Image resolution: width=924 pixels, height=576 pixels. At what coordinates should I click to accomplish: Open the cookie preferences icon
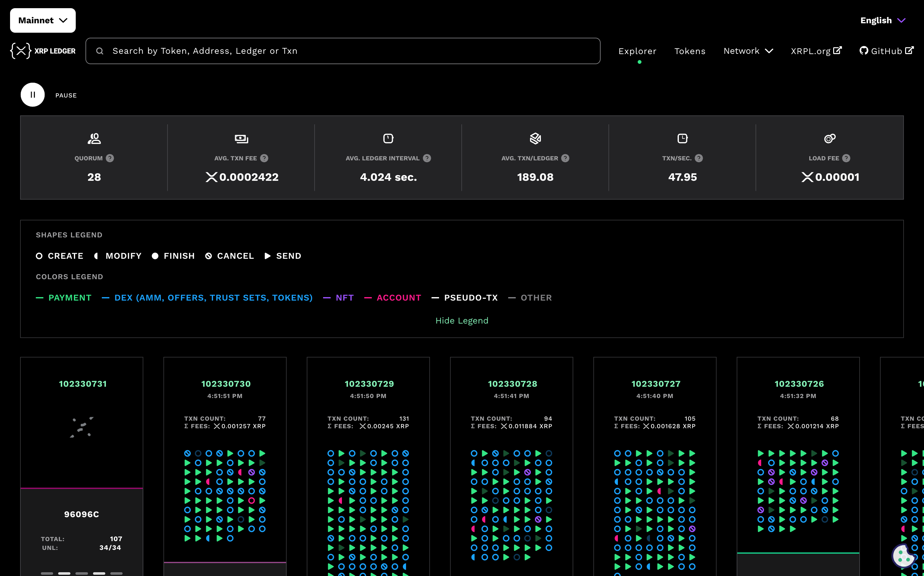[x=903, y=555]
